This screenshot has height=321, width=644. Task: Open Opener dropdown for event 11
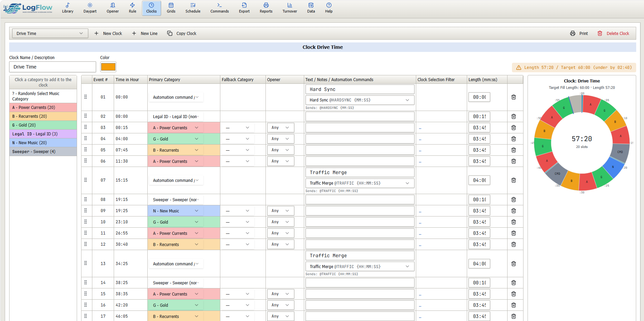[280, 233]
